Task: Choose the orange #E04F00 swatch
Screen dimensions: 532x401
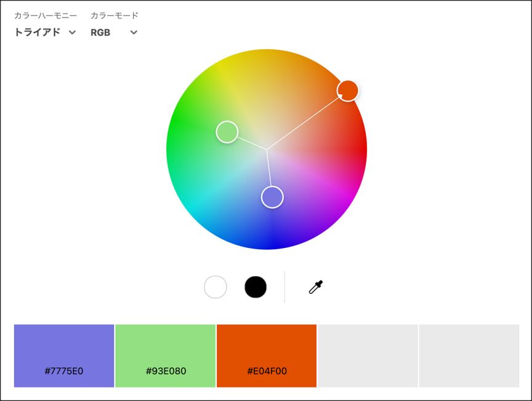Action: pyautogui.click(x=267, y=355)
